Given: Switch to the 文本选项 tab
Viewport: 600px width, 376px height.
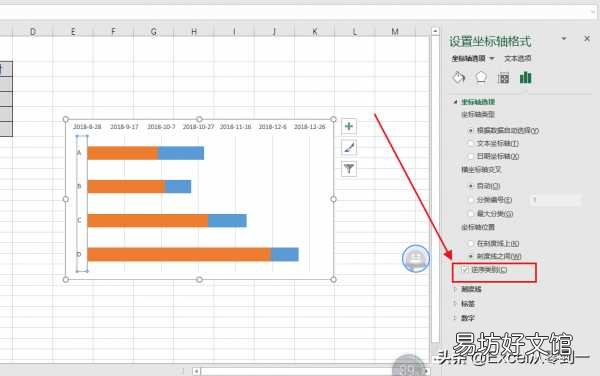Looking at the screenshot, I should coord(517,59).
